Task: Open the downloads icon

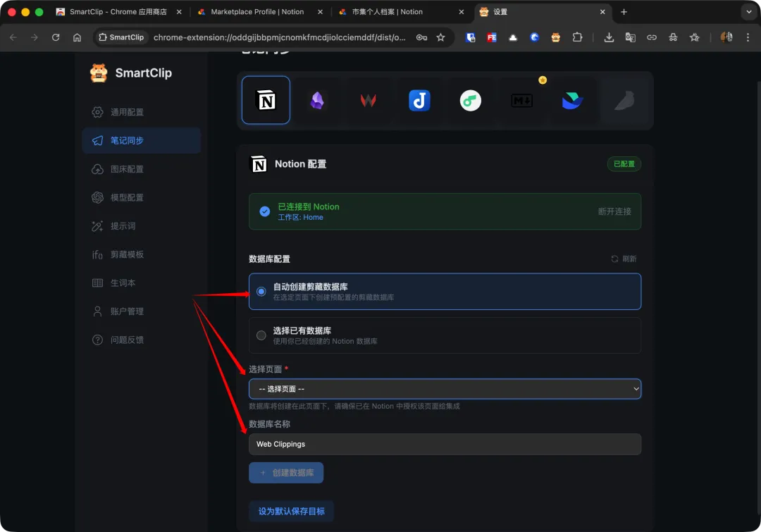Action: (x=609, y=37)
